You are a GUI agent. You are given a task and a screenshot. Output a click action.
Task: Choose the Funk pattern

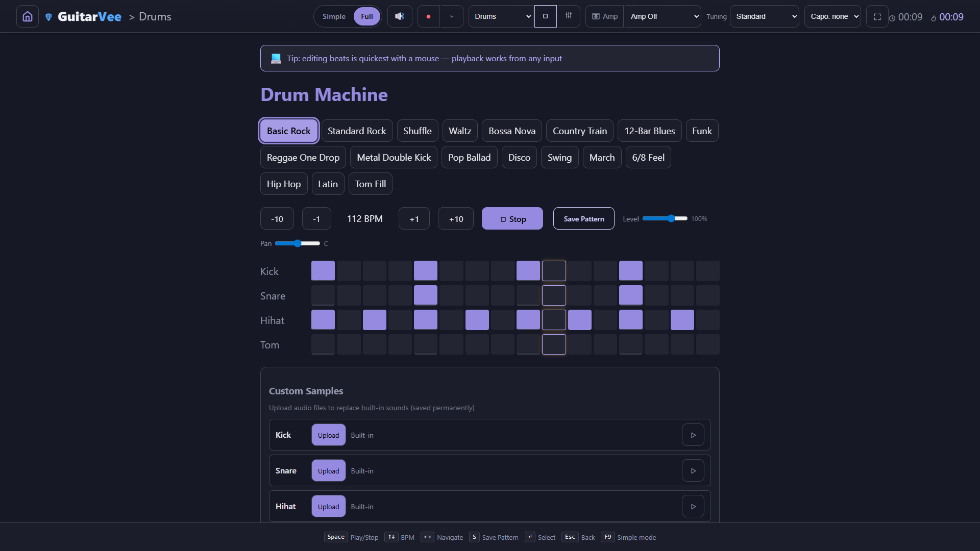702,131
